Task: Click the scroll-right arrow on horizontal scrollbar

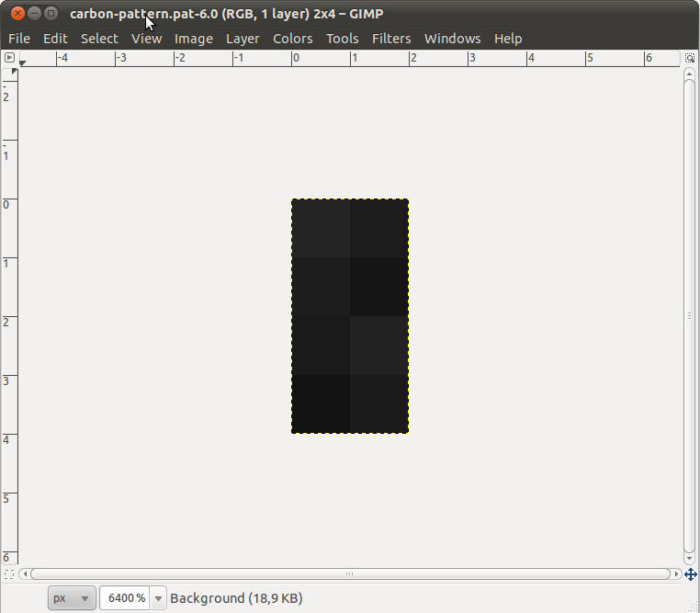Action: (676, 573)
